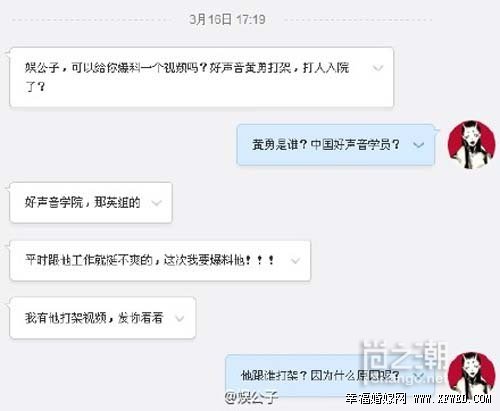Screen dimensions: 500x411
Task: Open the upper fox-mask avatar profile
Action: tap(471, 144)
